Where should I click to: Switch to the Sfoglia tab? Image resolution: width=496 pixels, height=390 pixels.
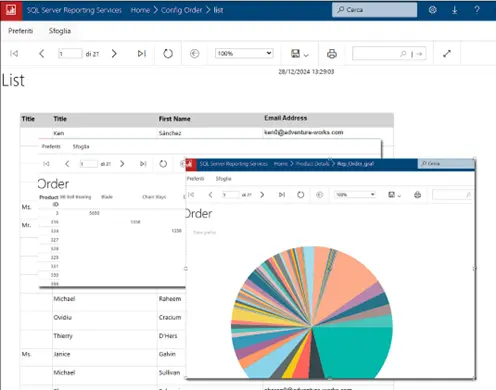[x=60, y=31]
